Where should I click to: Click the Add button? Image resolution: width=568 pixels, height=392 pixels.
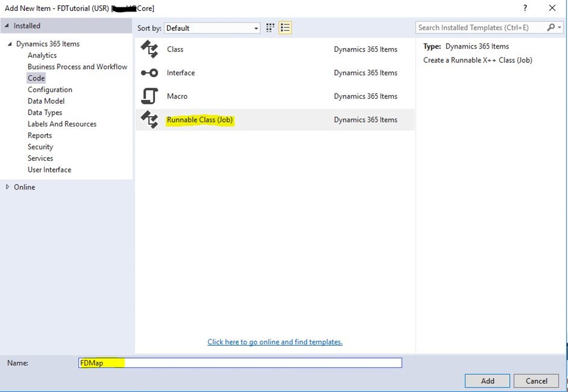point(487,381)
